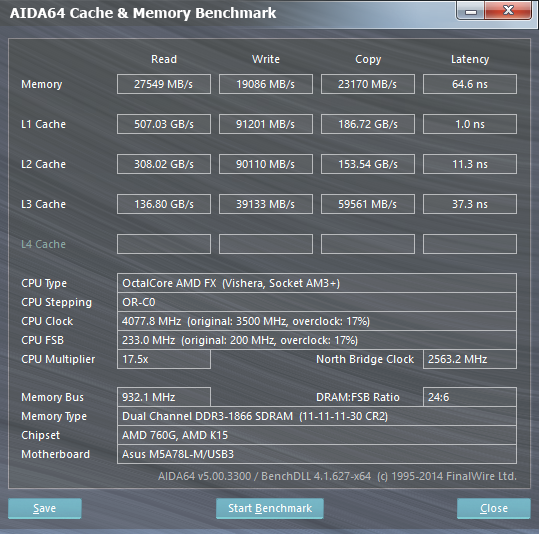Select L1 Cache Write 91201 MB/s
Screen dimensions: 539x534
tap(266, 124)
